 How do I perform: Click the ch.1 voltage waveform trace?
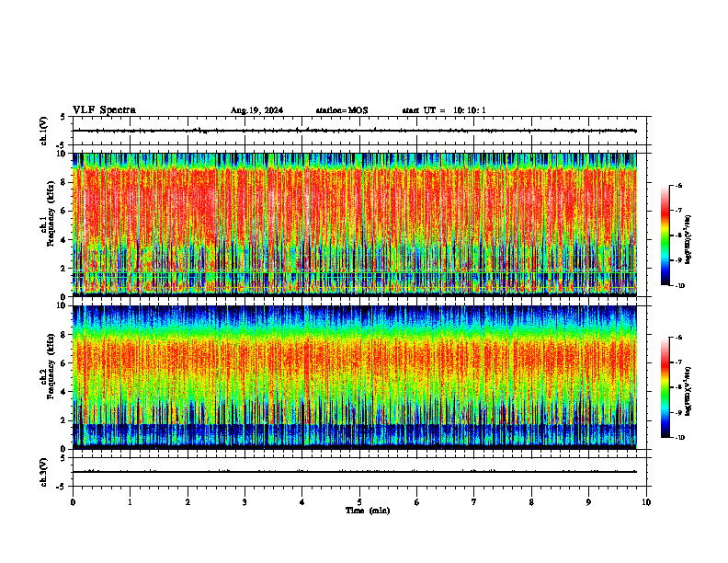(355, 131)
